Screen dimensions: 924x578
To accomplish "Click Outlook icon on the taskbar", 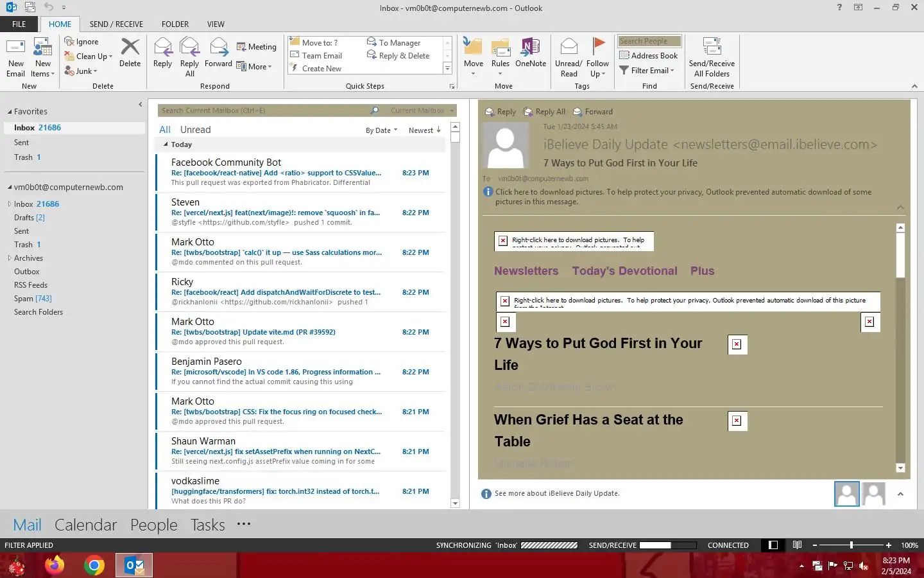I will point(134,565).
